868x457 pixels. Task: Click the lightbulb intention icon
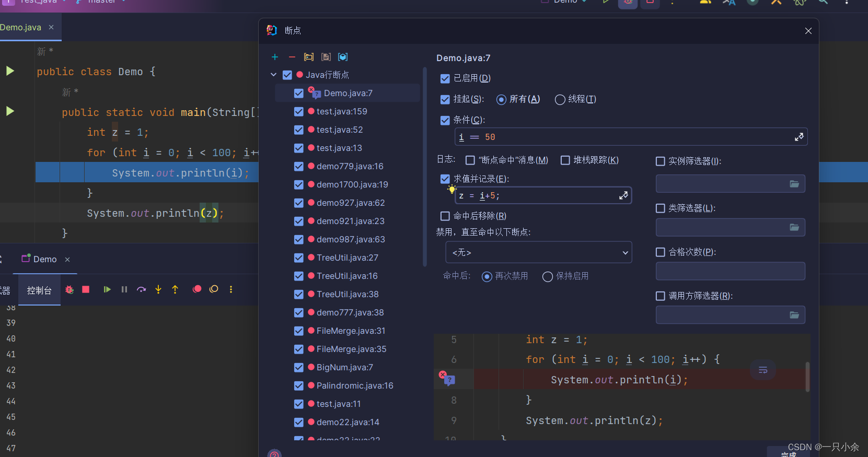pos(452,189)
